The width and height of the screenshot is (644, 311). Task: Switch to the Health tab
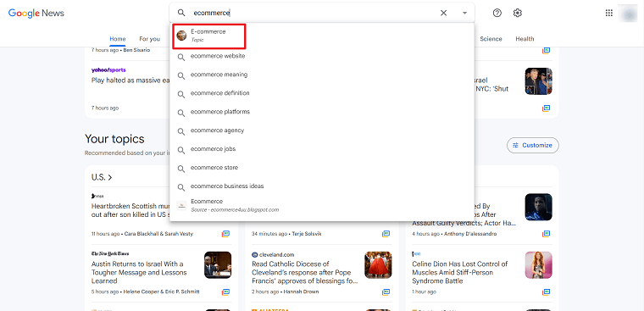tap(525, 39)
